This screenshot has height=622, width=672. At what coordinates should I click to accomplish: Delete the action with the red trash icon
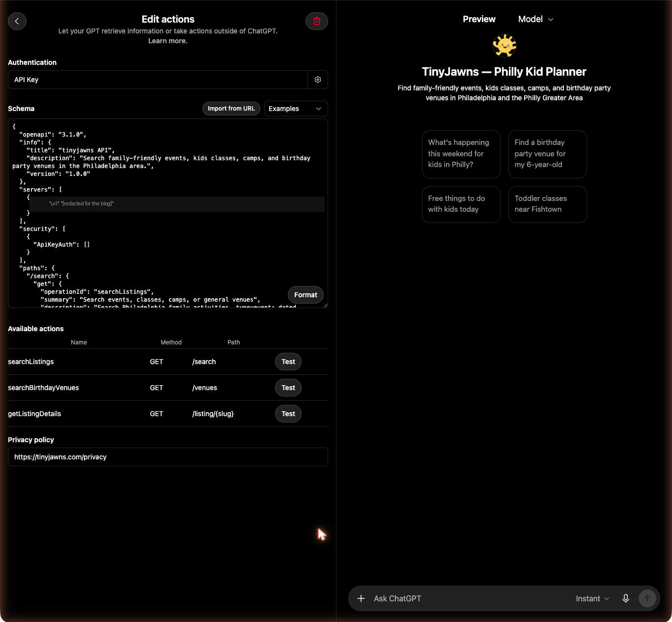pos(317,21)
